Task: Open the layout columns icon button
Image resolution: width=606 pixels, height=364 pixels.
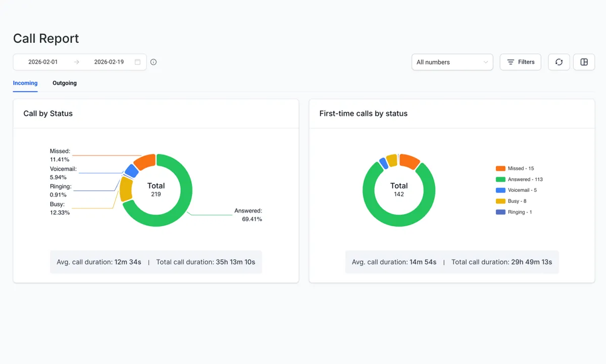Action: pos(584,62)
